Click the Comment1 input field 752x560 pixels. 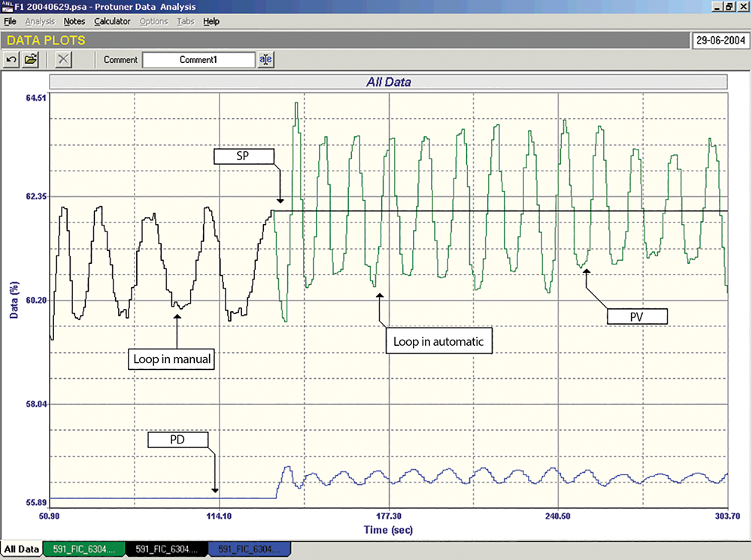point(199,60)
